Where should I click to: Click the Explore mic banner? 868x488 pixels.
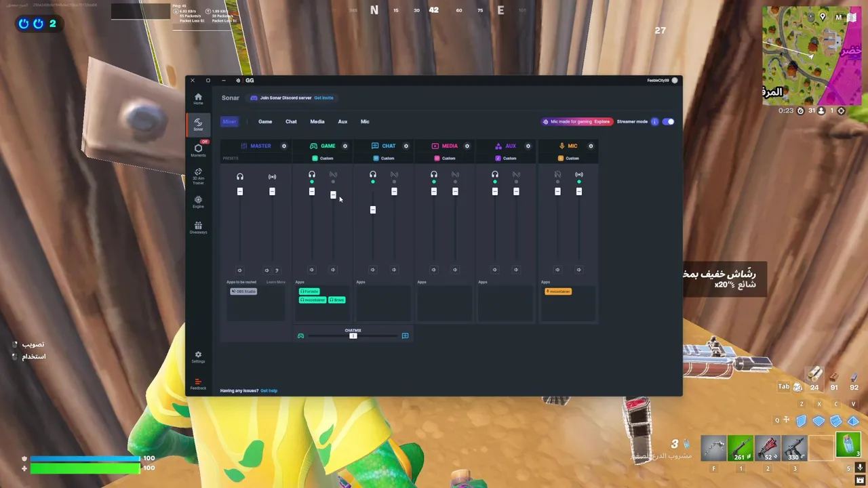click(602, 122)
